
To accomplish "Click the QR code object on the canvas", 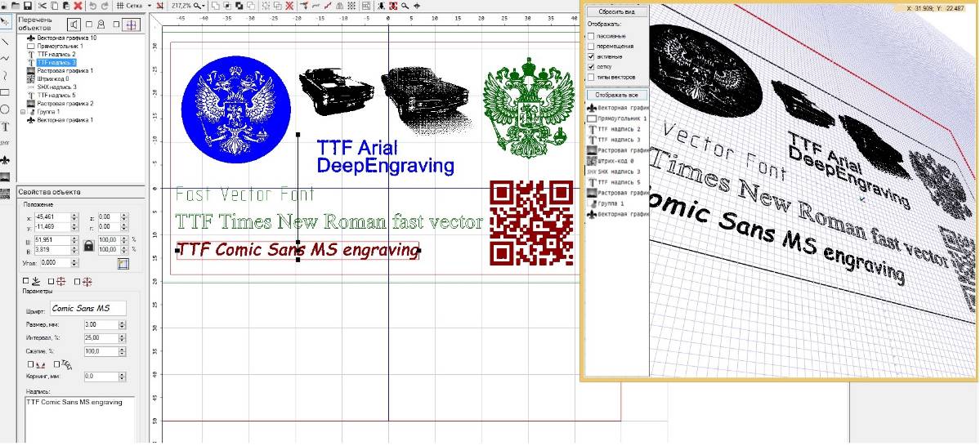I will (531, 222).
